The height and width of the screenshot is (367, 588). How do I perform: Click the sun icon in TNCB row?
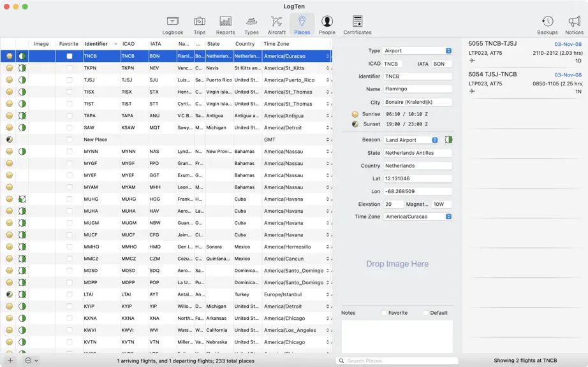[x=10, y=56]
